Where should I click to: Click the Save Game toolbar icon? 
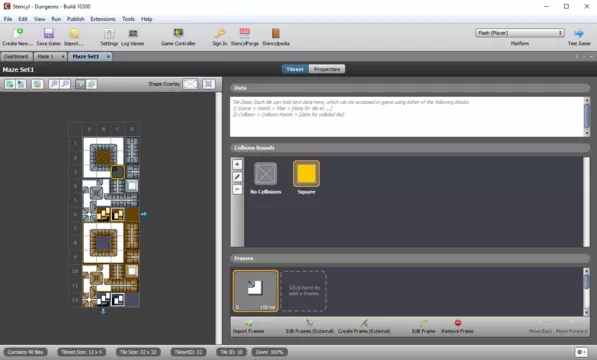tap(48, 34)
